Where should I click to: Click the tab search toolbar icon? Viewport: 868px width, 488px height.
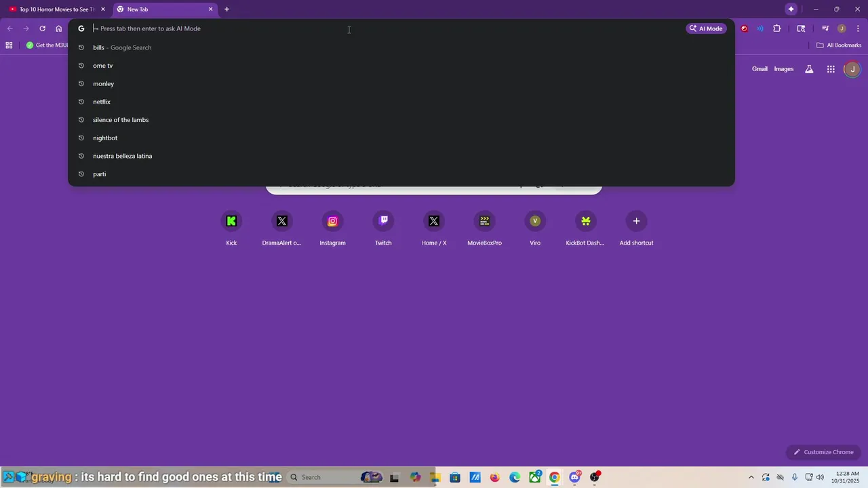(x=801, y=28)
